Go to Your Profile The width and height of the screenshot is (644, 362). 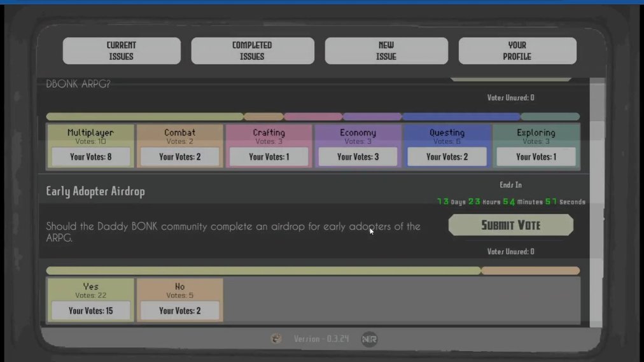click(x=517, y=51)
